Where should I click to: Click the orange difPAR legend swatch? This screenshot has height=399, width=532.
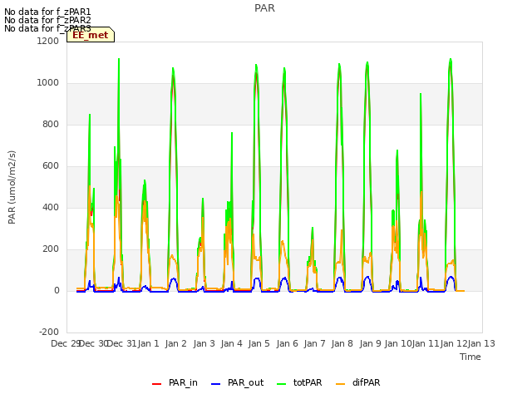(340, 384)
